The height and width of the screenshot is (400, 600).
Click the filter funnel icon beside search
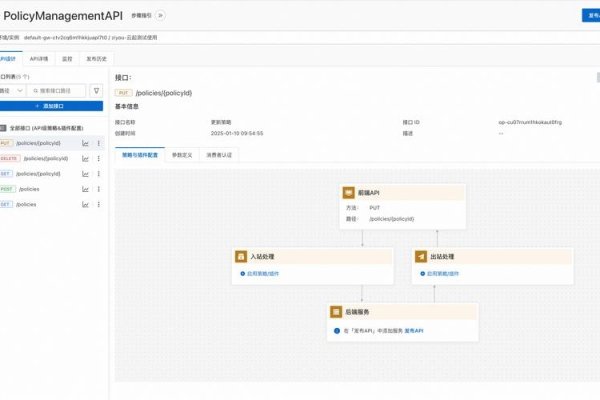point(96,90)
